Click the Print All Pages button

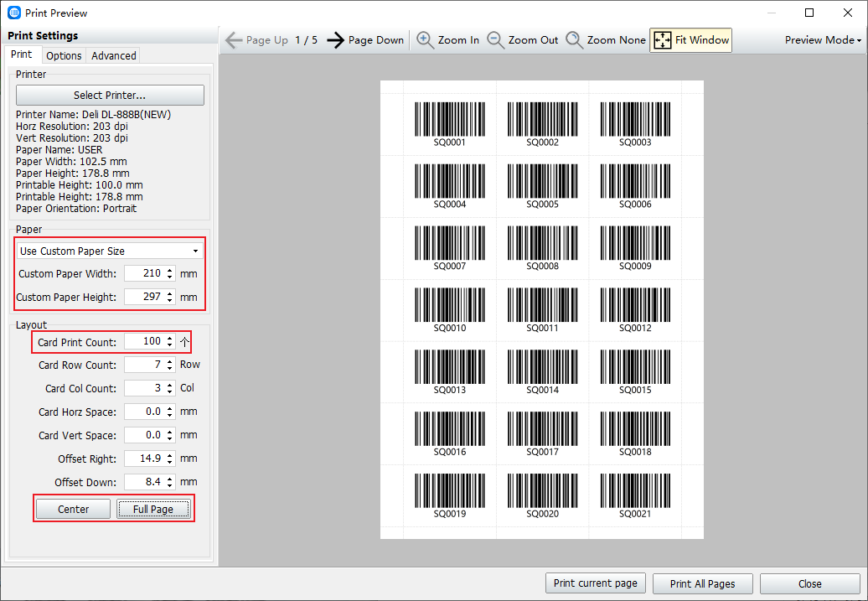[x=702, y=584]
